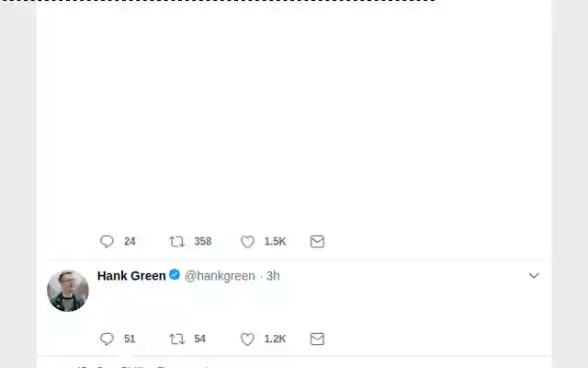Click the 358 retweets count
The height and width of the screenshot is (368, 588).
[x=202, y=241]
